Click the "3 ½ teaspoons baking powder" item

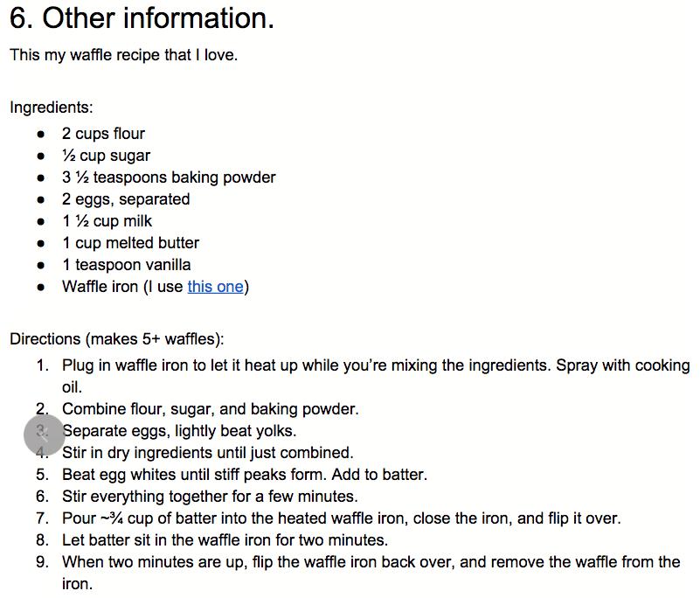point(169,177)
